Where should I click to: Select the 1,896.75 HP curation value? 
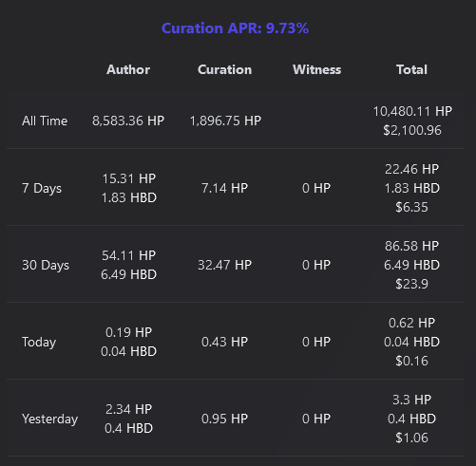[225, 121]
